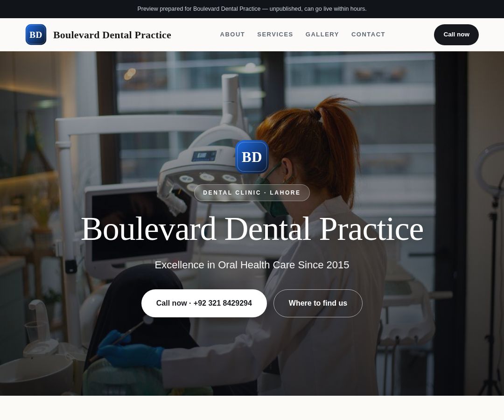
Task: Click the Dental Clinic · Lahore pill
Action: coord(252,193)
